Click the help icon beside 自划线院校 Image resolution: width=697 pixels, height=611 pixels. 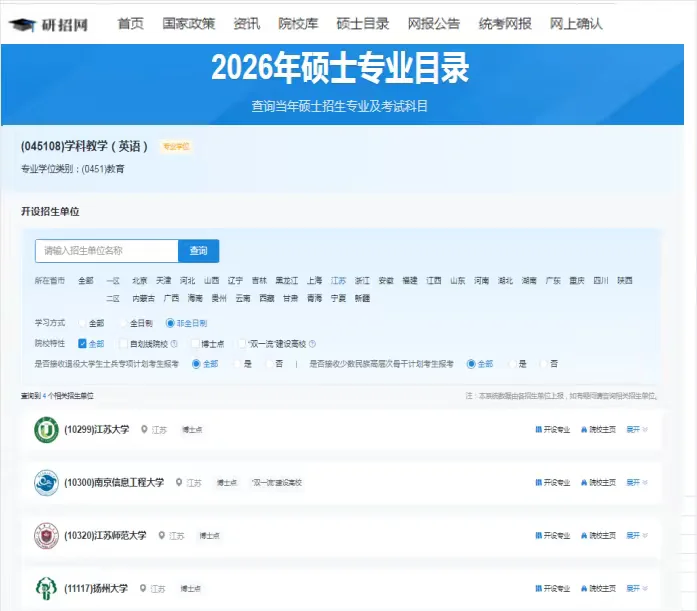coord(174,343)
